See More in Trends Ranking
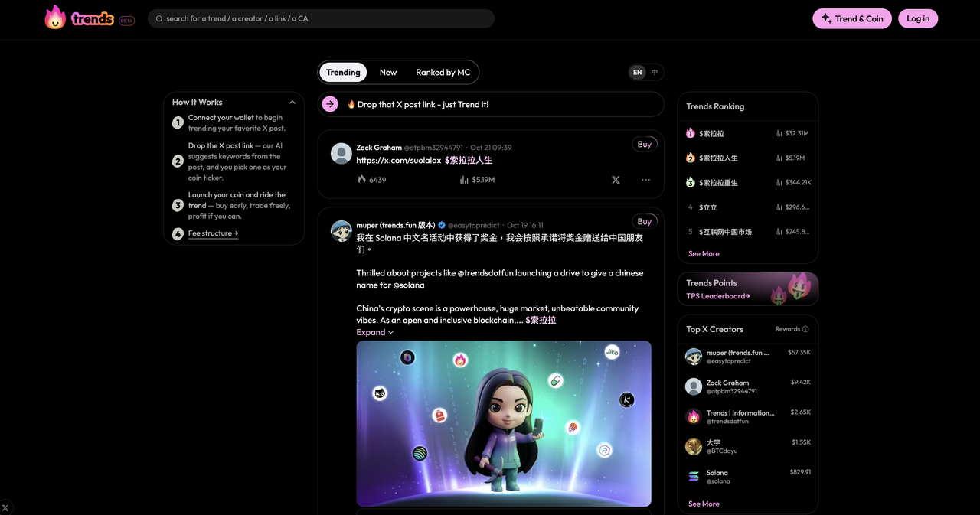980x515 pixels. pyautogui.click(x=704, y=253)
